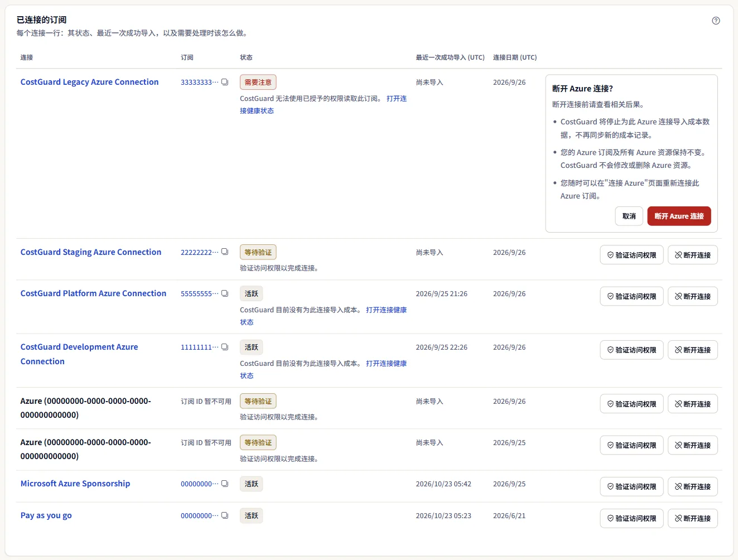
Task: Open the Pay as you go connection
Action: click(46, 515)
